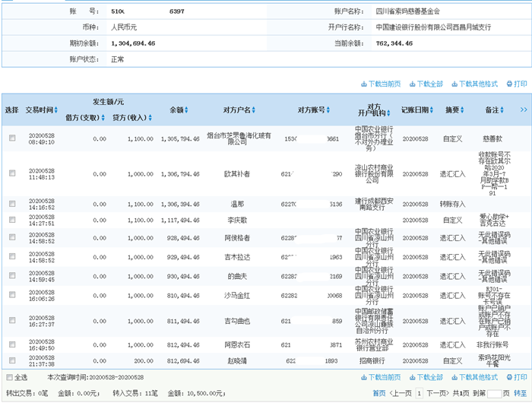Check the 全选 select-all checkbox

coord(10,377)
